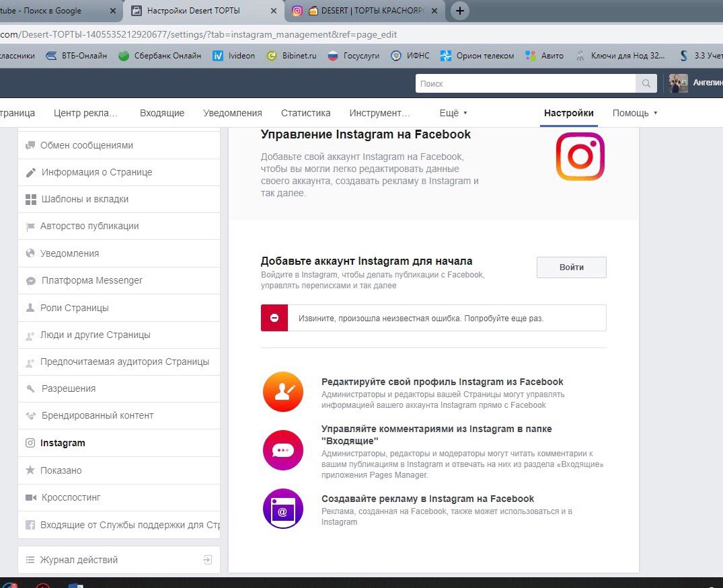Screen dimensions: 723x588
Task: Click the large Instagram logo in the header panel
Action: (x=580, y=156)
